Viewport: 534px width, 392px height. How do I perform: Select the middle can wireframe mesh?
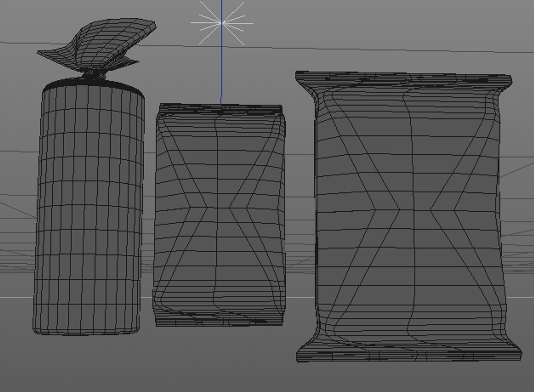point(220,215)
